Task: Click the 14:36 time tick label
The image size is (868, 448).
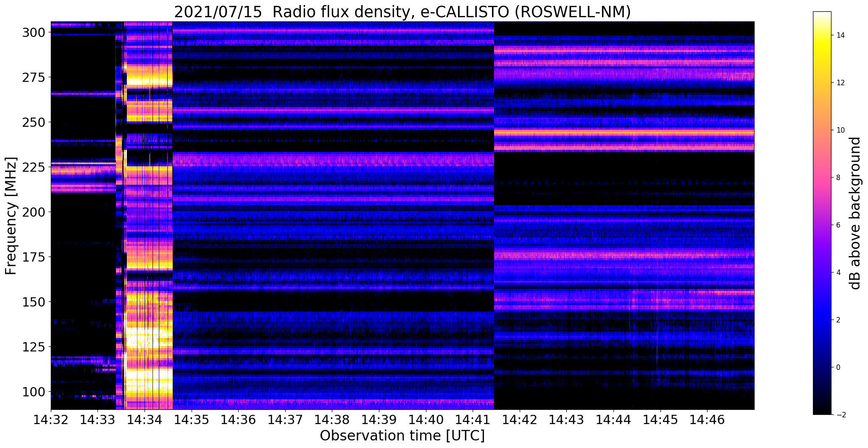Action: 239,419
